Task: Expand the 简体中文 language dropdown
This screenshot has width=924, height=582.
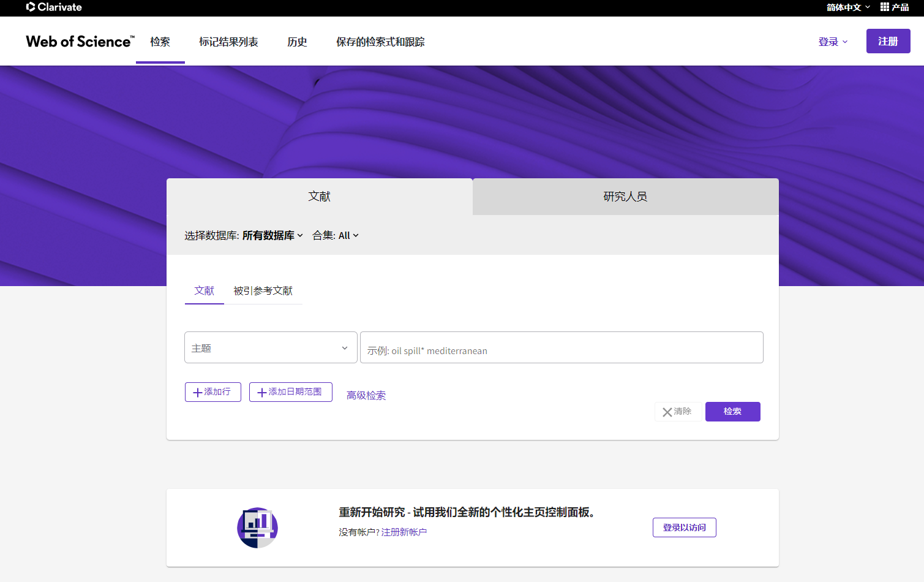Action: point(848,7)
